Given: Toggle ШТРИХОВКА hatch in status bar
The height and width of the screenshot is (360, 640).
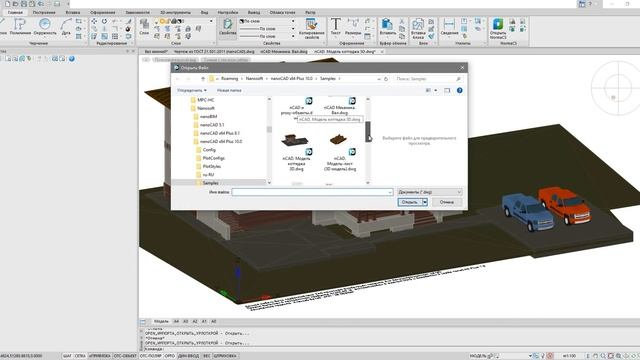Looking at the screenshot, I should [225, 356].
